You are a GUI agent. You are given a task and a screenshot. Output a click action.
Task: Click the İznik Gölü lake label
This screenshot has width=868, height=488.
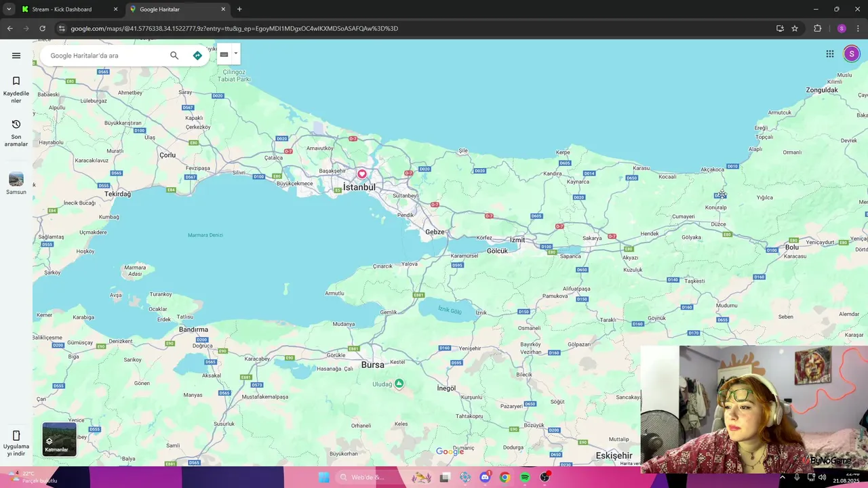tap(450, 310)
